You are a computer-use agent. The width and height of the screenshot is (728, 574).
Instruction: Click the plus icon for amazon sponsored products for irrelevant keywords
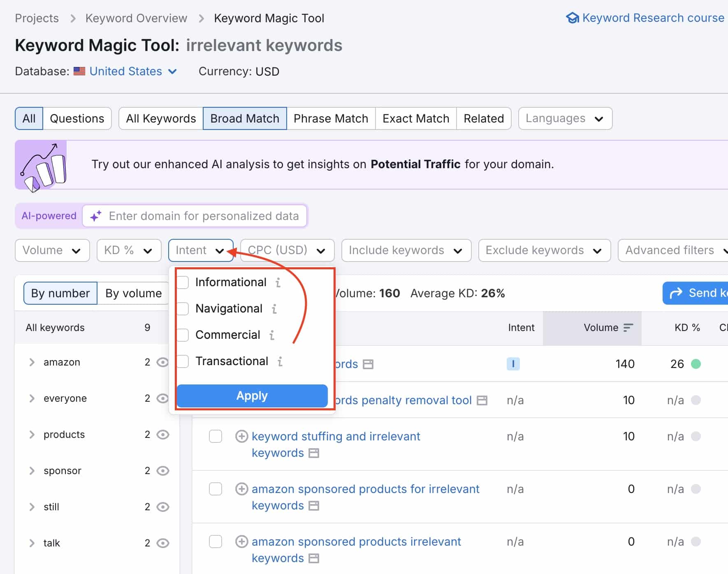tap(241, 489)
